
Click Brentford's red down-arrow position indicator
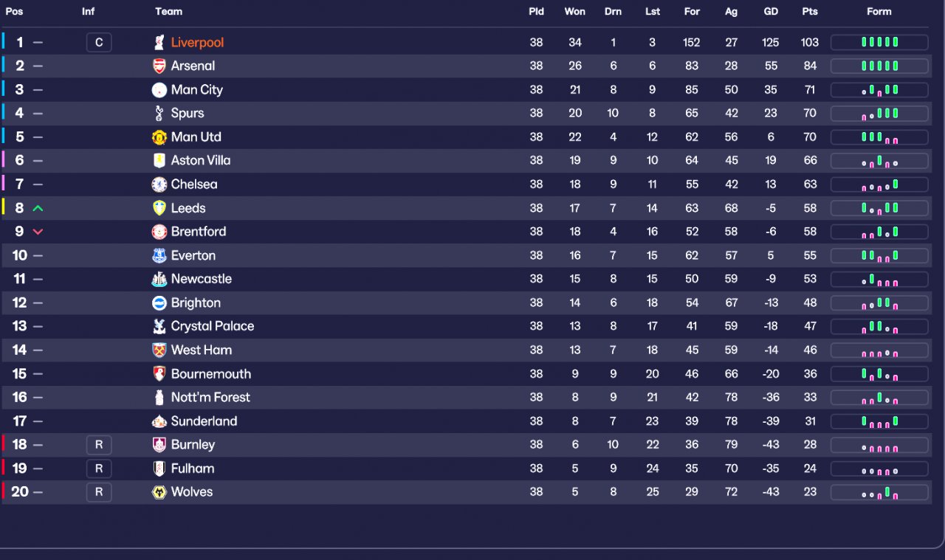click(38, 232)
